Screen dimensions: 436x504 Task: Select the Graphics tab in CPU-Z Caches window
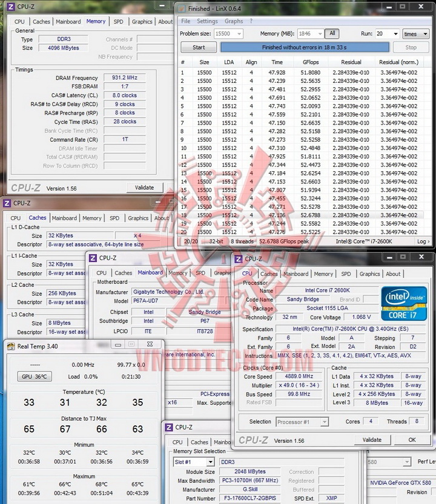pyautogui.click(x=138, y=218)
